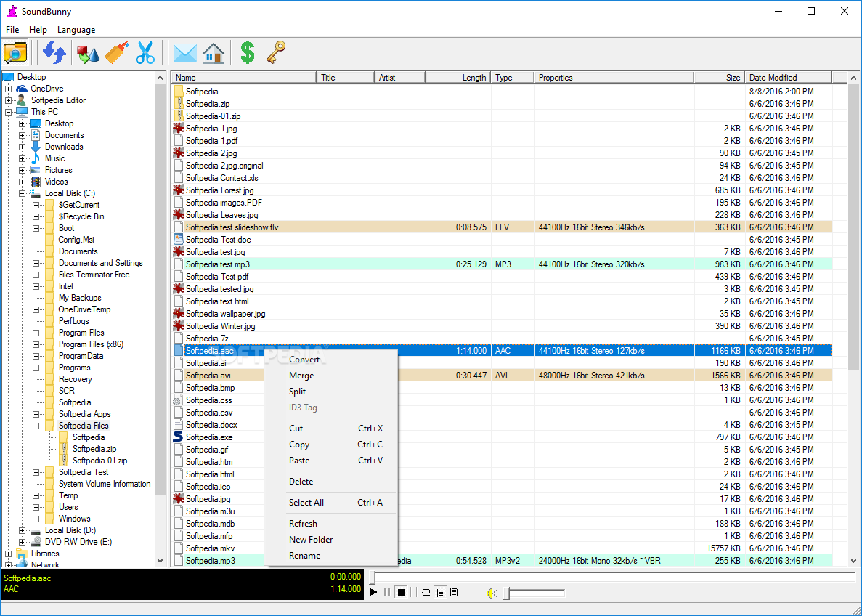Click the OneDrive cloud icon in tree

click(22, 89)
